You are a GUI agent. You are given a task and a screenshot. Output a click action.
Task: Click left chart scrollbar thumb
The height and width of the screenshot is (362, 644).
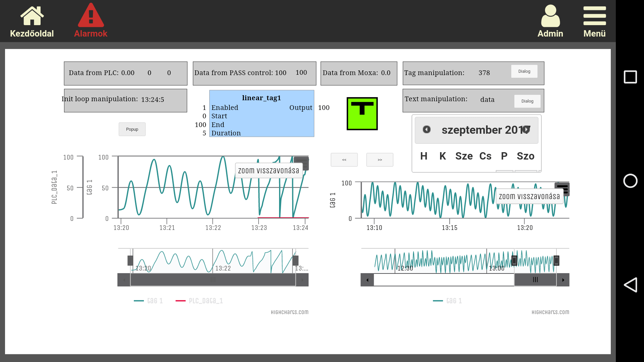click(213, 280)
